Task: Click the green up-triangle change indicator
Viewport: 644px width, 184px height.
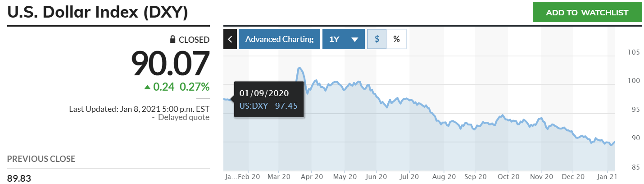Action: coord(147,87)
